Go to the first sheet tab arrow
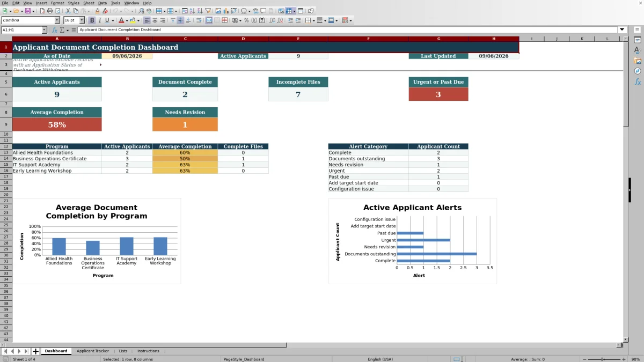644x362 pixels. 5,351
